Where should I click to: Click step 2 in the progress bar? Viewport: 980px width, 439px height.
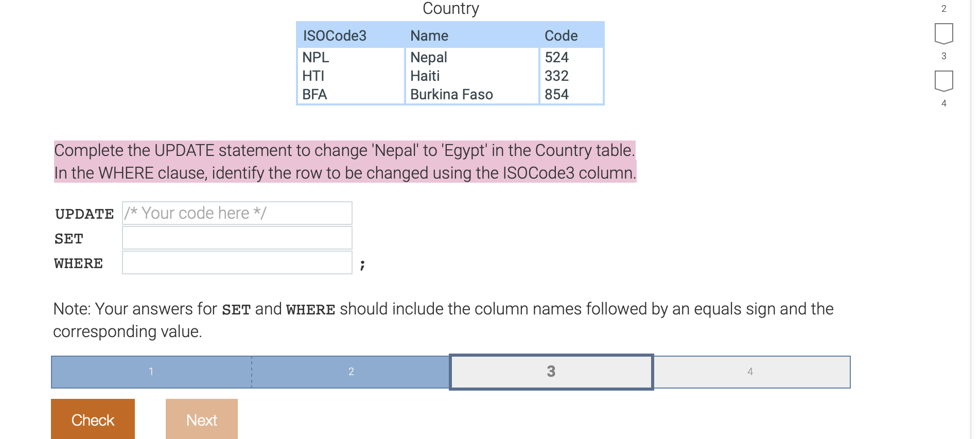coord(351,372)
